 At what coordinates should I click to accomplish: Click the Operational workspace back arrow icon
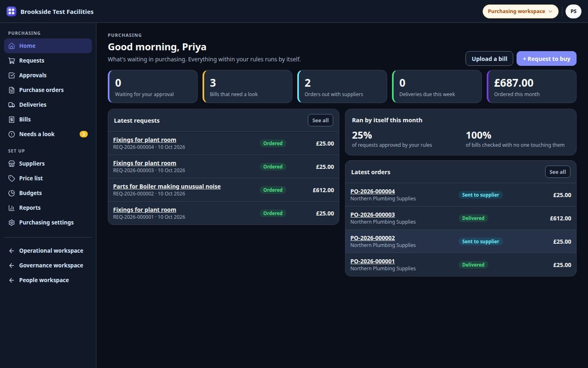pyautogui.click(x=12, y=251)
